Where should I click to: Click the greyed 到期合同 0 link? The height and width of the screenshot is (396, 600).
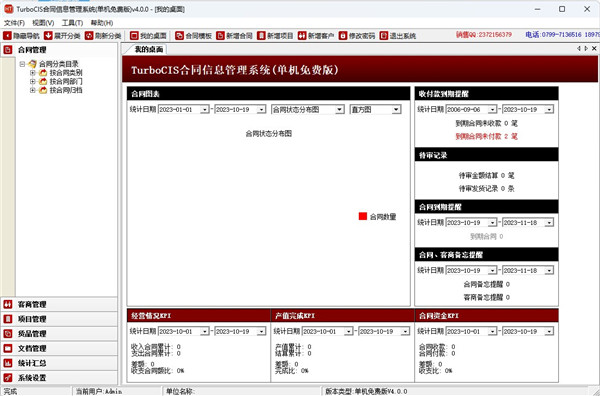(486, 237)
